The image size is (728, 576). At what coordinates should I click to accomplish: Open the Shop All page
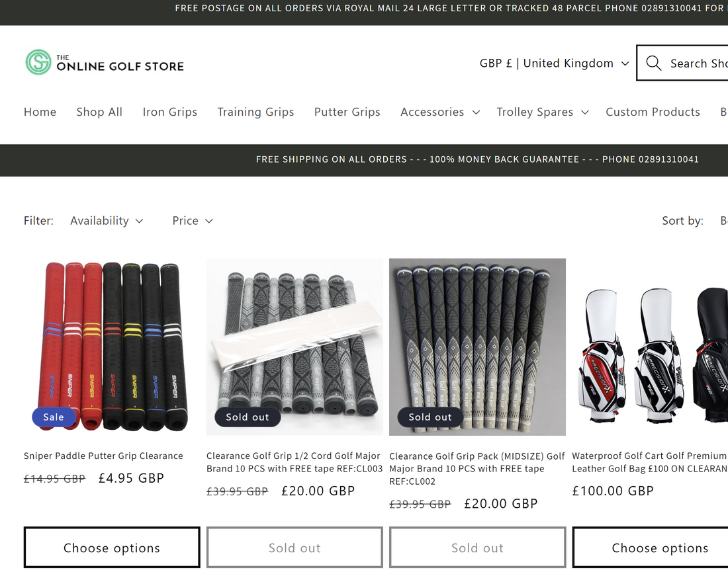pos(99,112)
